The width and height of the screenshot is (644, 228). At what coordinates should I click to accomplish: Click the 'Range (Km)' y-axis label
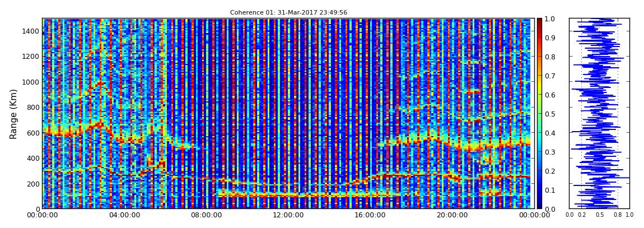click(13, 114)
